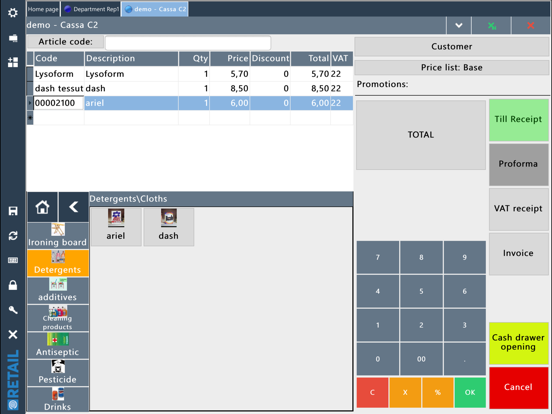Screen dimensions: 552x414
Task: Select the Lysoform row selector handle
Action: click(x=30, y=74)
